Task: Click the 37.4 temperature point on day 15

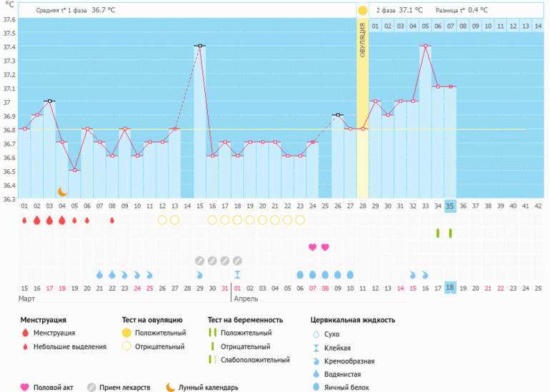Action: tap(200, 46)
